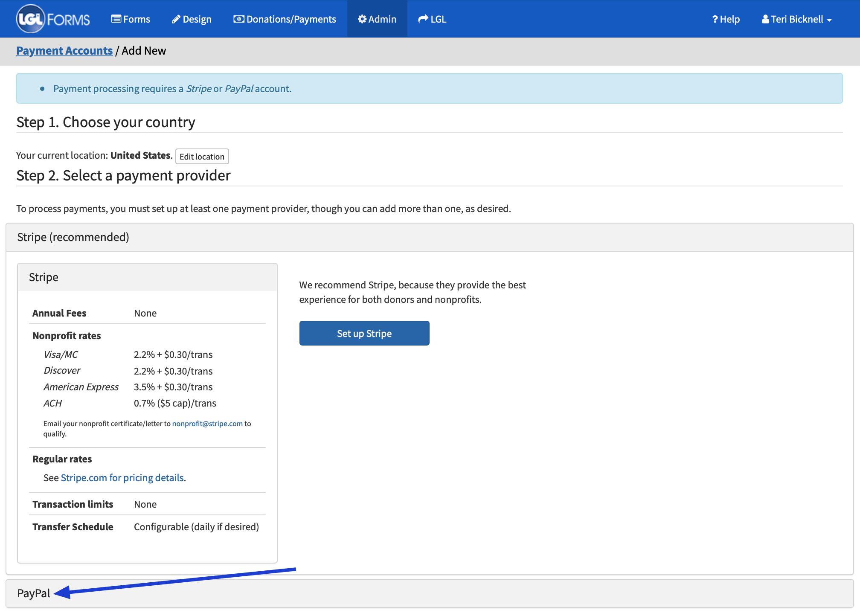Click the Stripe link in the notice banner
Viewport: 860px width, 616px height.
[x=199, y=89]
